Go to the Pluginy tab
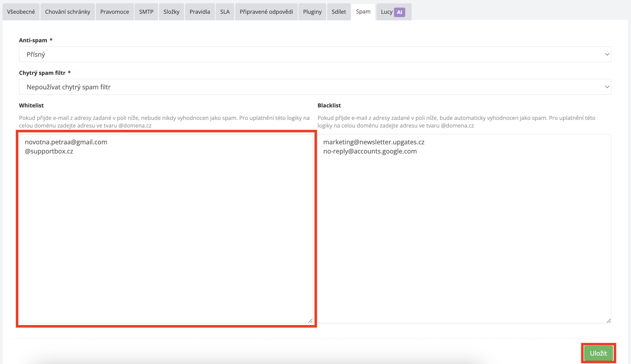 [x=312, y=12]
